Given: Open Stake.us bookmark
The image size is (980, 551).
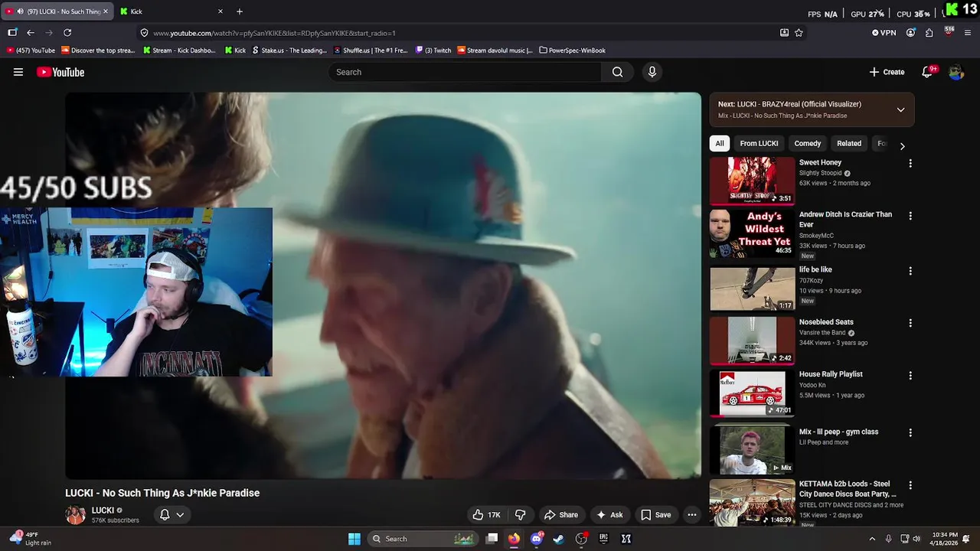Looking at the screenshot, I should pos(289,51).
